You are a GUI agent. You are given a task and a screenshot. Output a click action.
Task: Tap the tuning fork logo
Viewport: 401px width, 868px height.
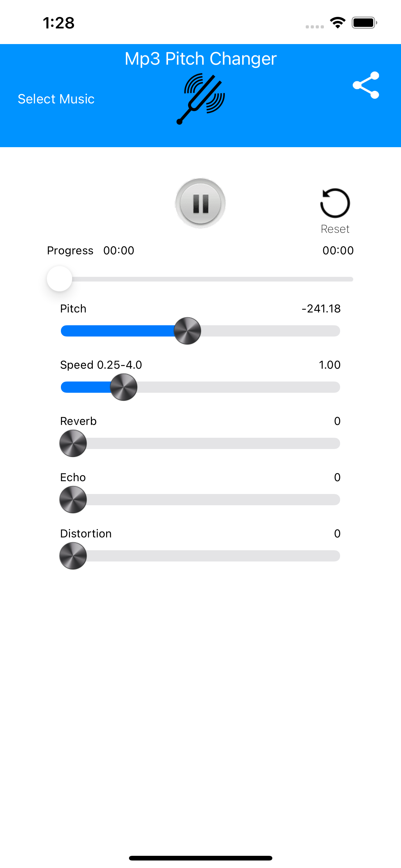point(201,99)
